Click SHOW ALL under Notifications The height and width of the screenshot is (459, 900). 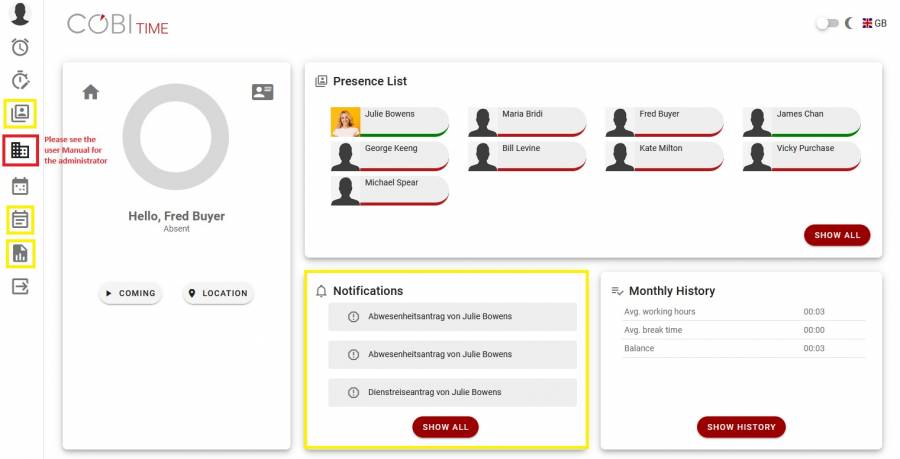tap(445, 427)
